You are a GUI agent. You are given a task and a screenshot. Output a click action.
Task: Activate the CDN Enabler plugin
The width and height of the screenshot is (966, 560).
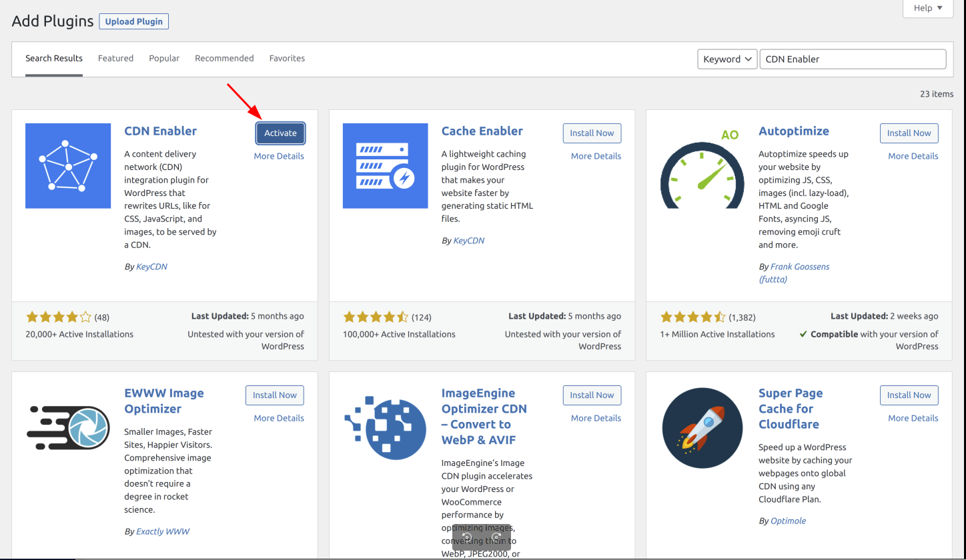point(280,133)
